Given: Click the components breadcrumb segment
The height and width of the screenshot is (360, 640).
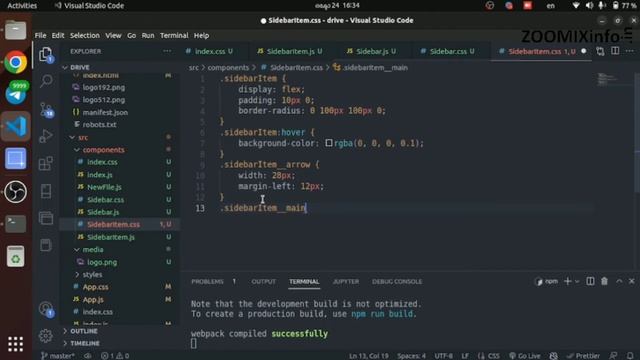Looking at the screenshot, I should coord(228,68).
